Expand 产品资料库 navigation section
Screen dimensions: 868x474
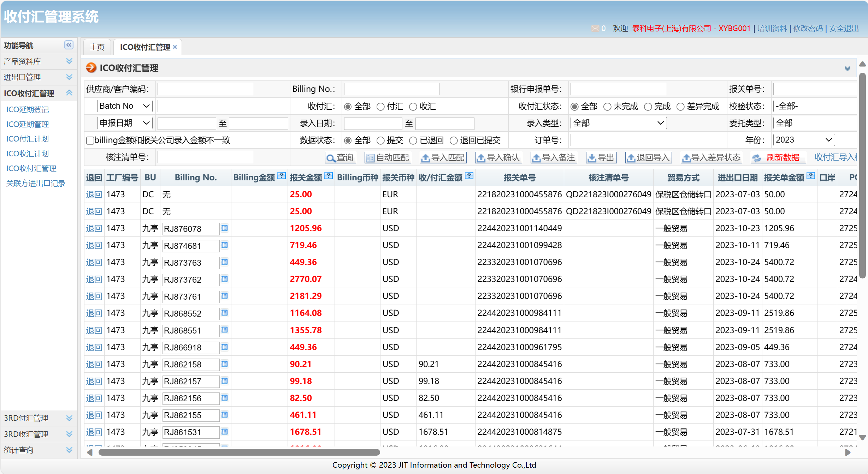[x=38, y=61]
